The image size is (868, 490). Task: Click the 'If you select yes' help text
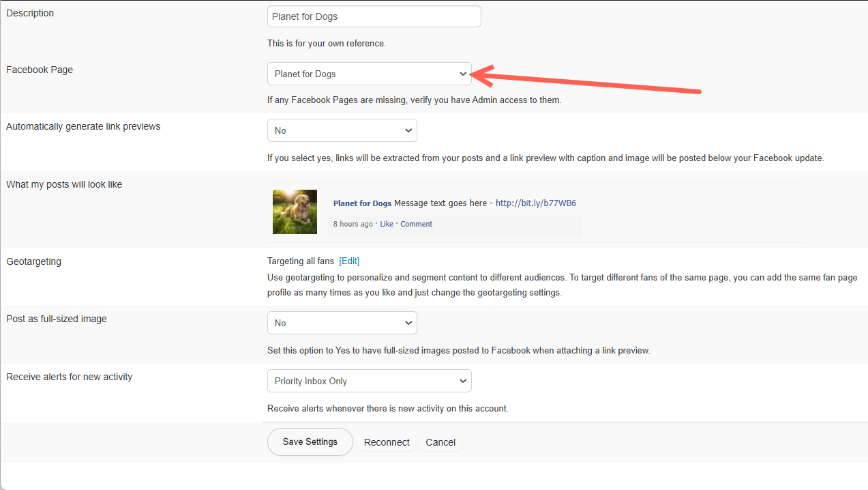545,158
